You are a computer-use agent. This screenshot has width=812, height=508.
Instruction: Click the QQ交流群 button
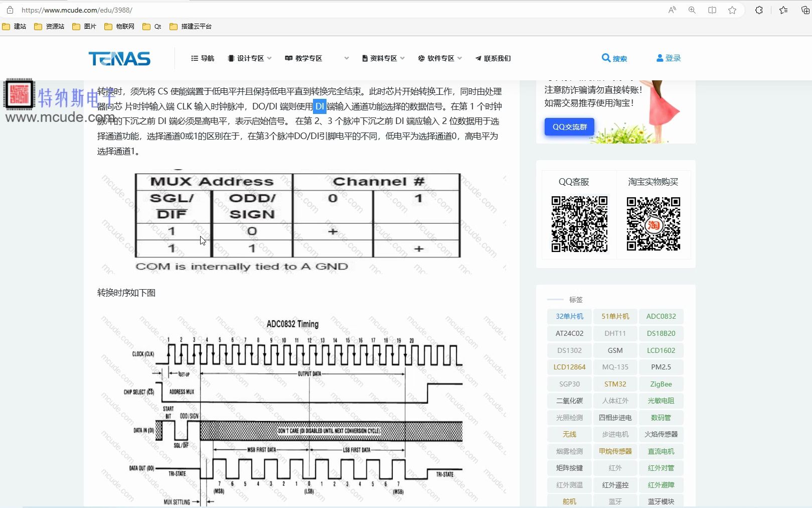pos(570,127)
